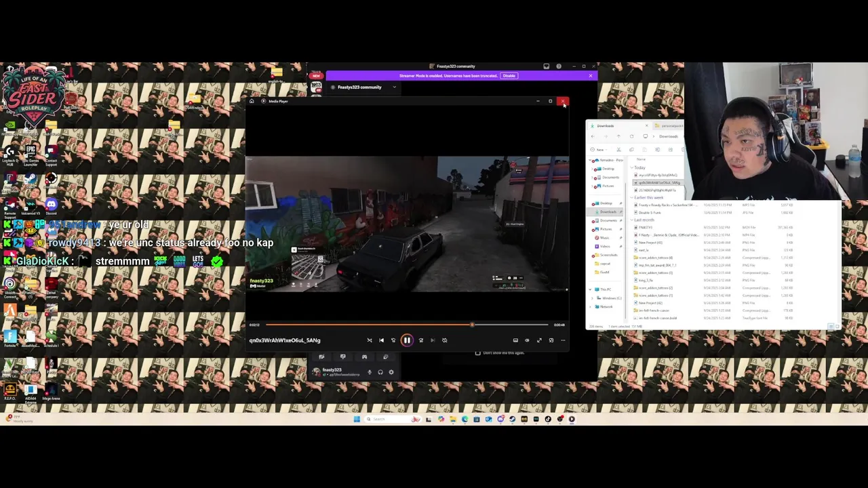Open the Discord help icon in title bar
Image resolution: width=868 pixels, height=488 pixels.
(559, 66)
